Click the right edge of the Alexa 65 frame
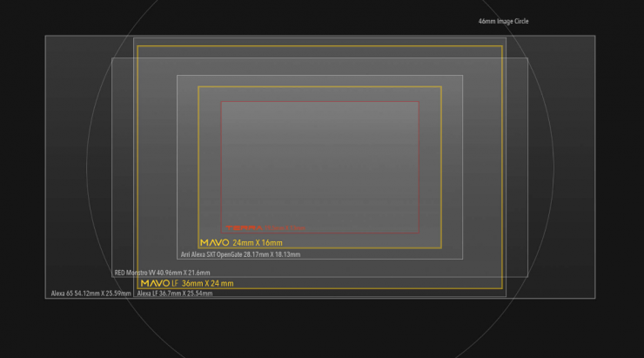 click(594, 165)
